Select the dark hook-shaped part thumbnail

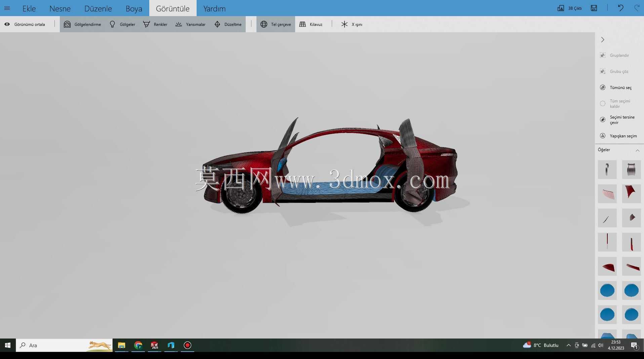pos(607,170)
